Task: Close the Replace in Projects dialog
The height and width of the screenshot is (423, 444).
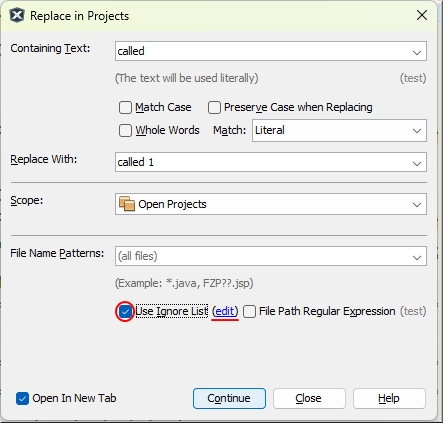Action: click(422, 15)
